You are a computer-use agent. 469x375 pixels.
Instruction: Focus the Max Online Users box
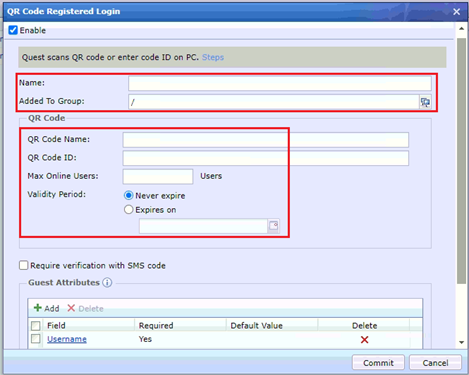pos(158,177)
